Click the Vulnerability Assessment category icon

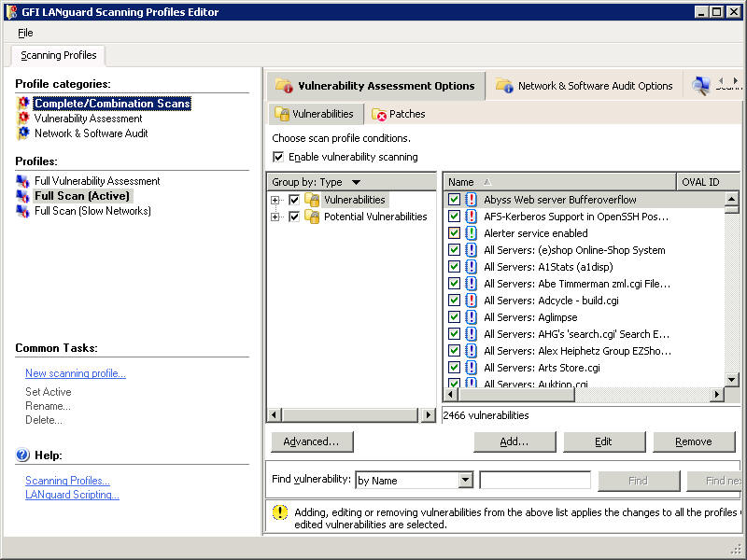point(23,119)
